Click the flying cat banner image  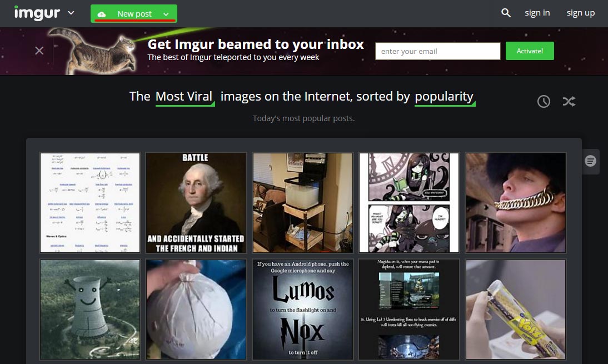coord(93,51)
